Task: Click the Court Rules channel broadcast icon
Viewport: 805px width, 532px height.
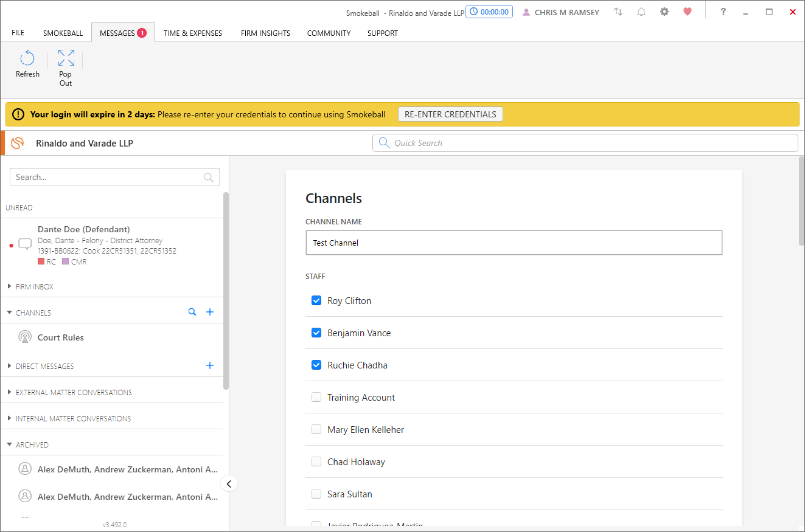Action: click(25, 337)
